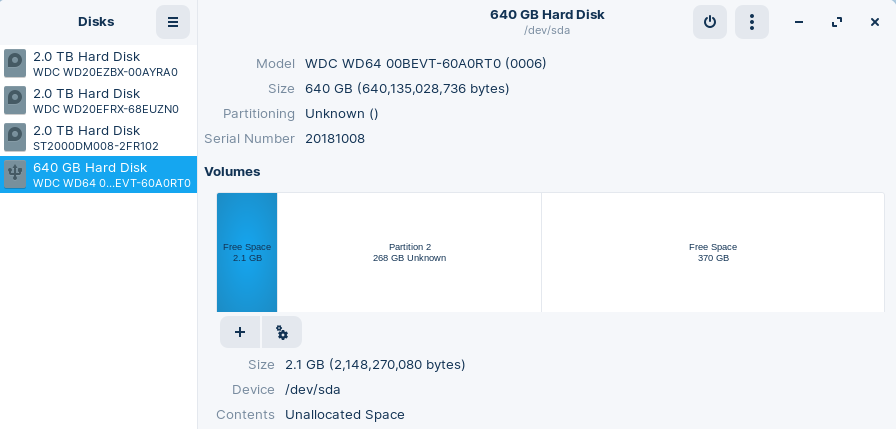Power off the 640 GB disk
Screen dimensions: 896x429
tap(710, 22)
